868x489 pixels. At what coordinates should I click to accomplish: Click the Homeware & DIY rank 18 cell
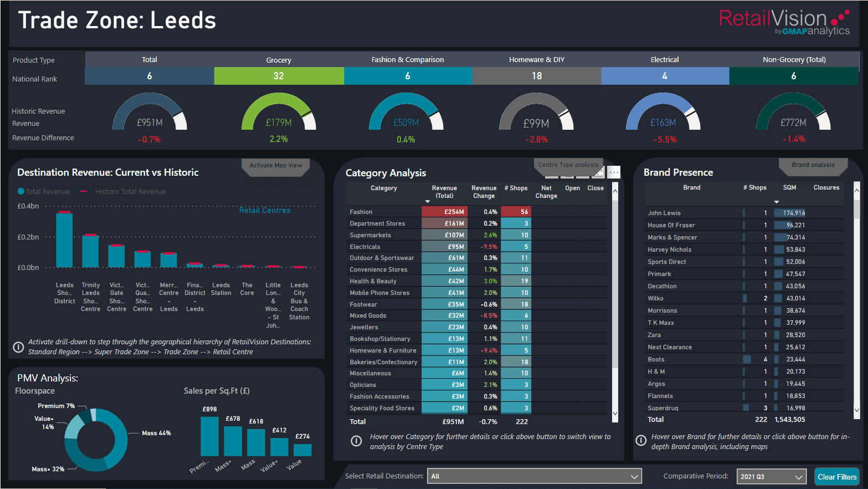point(537,76)
